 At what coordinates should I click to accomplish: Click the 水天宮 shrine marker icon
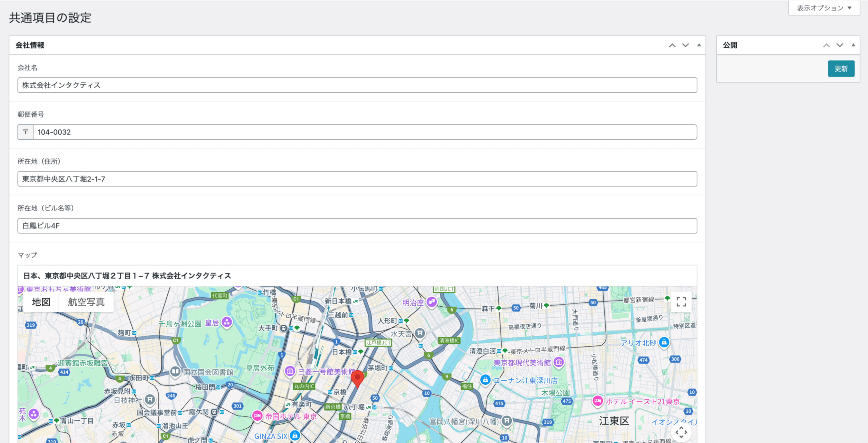pyautogui.click(x=420, y=333)
